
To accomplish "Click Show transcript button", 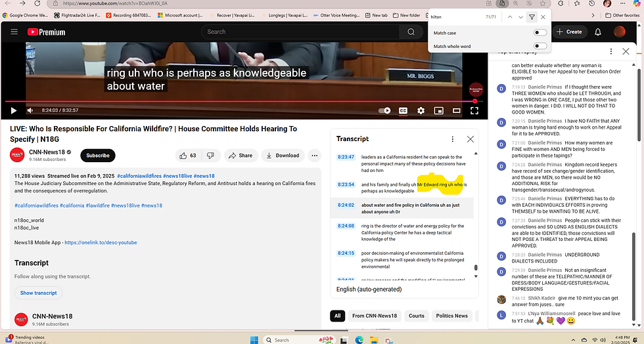I will point(39,293).
